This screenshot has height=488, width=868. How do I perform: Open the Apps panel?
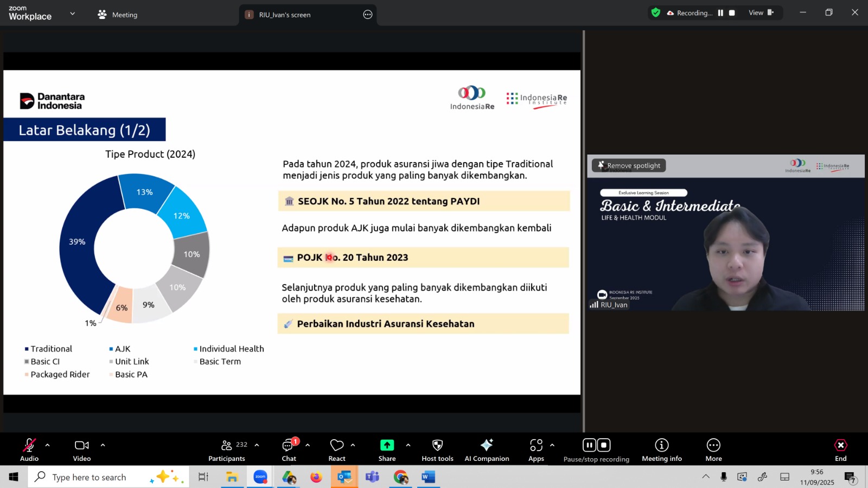point(536,450)
